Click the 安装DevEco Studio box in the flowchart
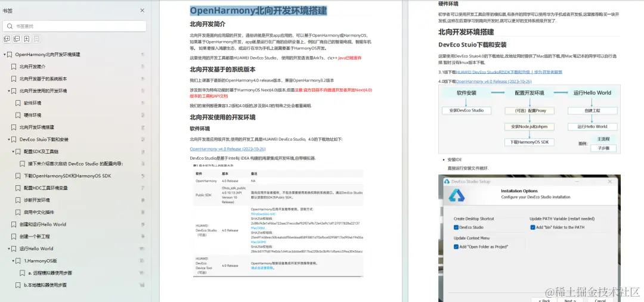644x302 pixels. (466, 110)
